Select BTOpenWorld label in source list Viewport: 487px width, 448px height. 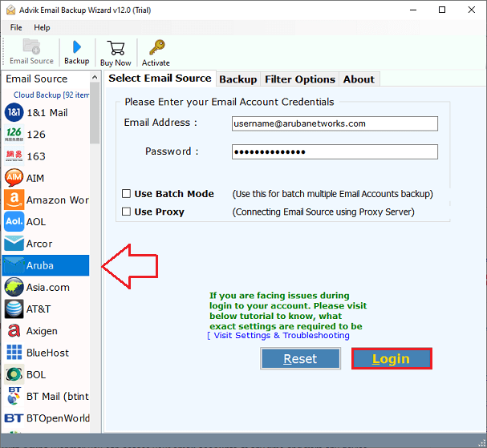tap(58, 418)
